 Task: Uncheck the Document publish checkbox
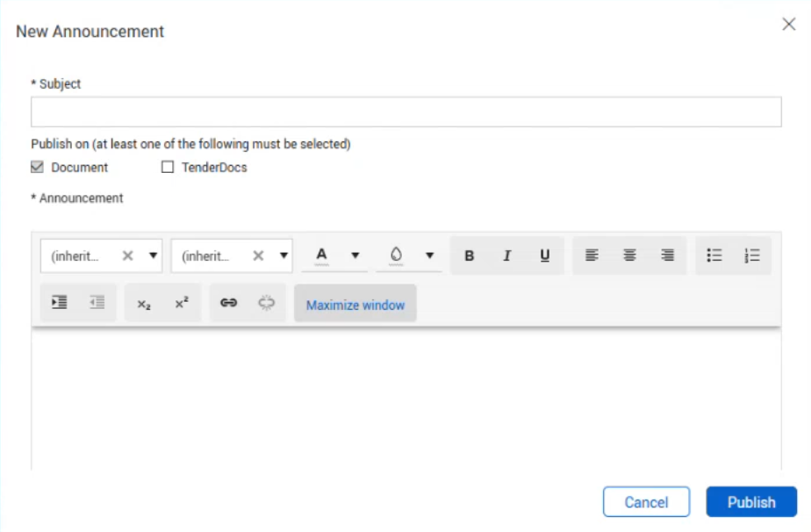pos(38,168)
